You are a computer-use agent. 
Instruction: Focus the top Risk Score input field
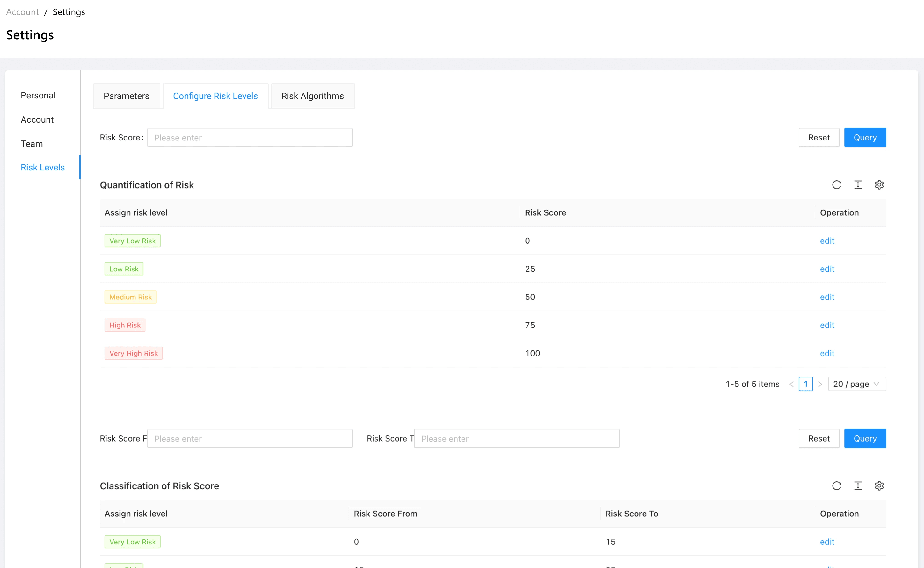(250, 138)
